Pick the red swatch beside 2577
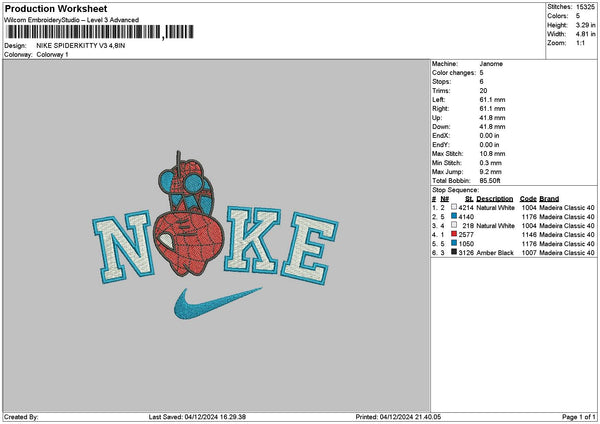Image resolution: width=600 pixels, height=424 pixels. [x=454, y=234]
